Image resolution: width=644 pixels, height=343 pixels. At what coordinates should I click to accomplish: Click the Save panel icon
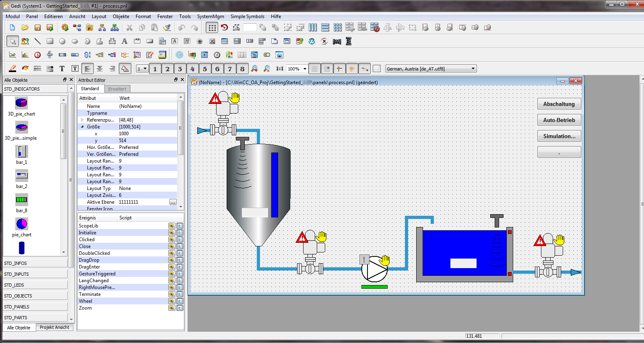[37, 28]
